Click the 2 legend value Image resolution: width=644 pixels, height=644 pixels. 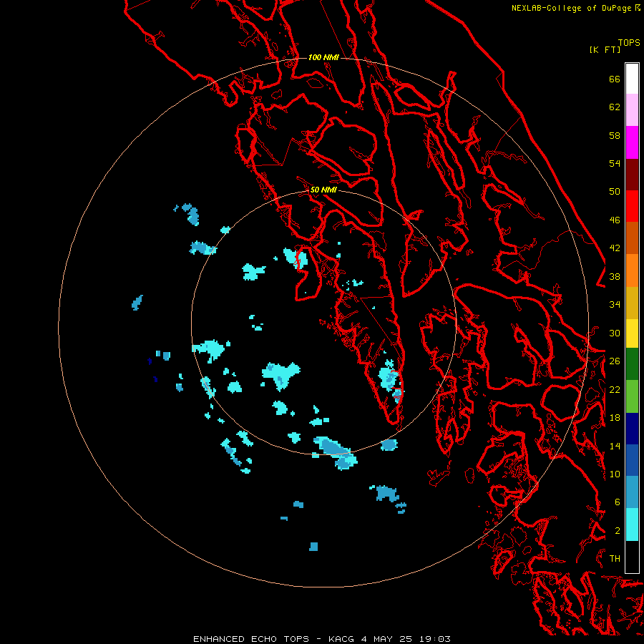(618, 531)
